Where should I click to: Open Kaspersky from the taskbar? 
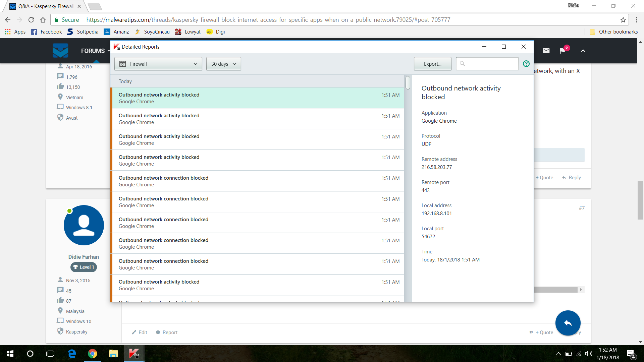(x=134, y=353)
